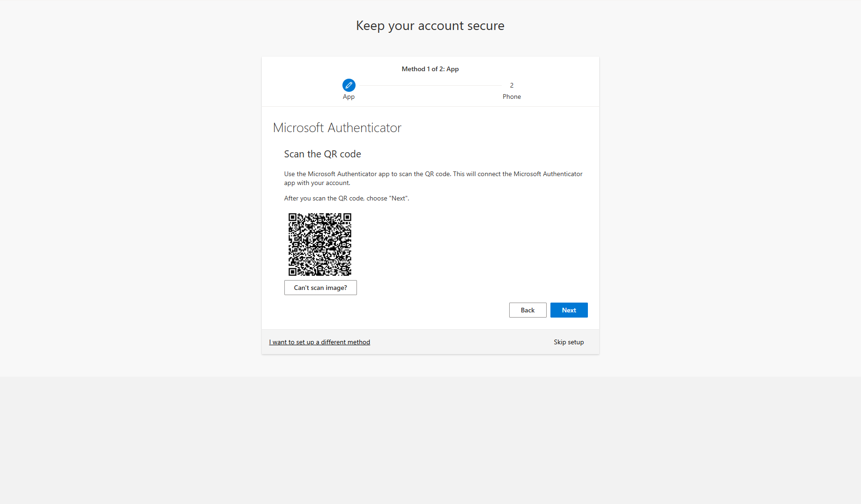Image resolution: width=861 pixels, height=504 pixels.
Task: Click the pencil edit icon in the progress tracker
Action: coord(349,85)
